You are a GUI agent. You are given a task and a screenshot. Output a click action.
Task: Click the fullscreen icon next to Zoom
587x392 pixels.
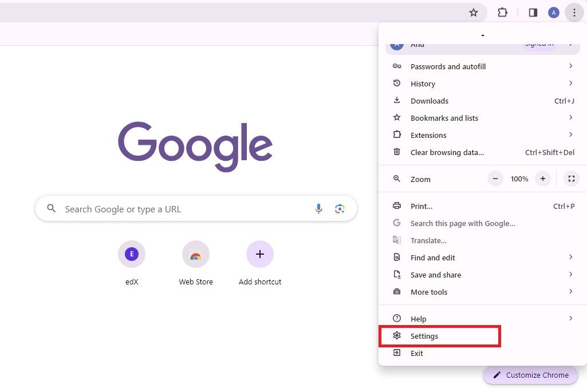point(571,179)
